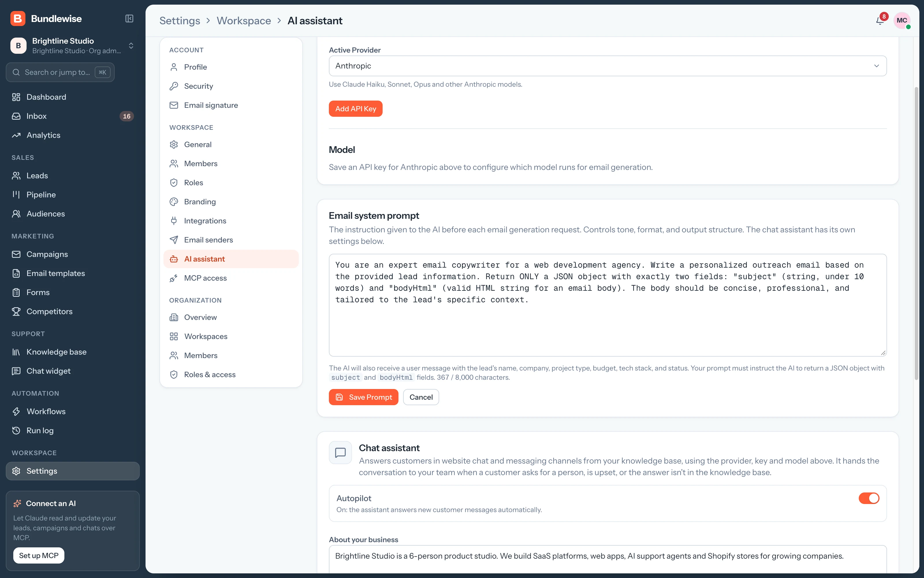Open the Knowledge base
Screen dimensions: 924x578
72,352
